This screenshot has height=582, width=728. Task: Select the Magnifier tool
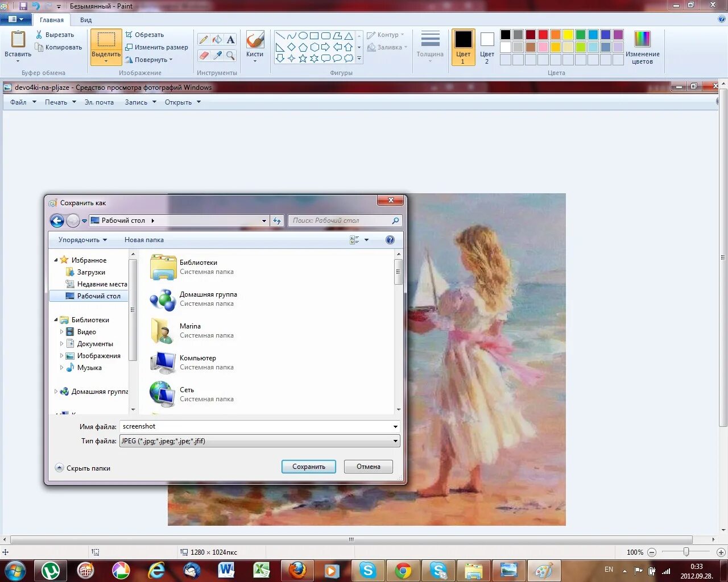click(x=230, y=55)
